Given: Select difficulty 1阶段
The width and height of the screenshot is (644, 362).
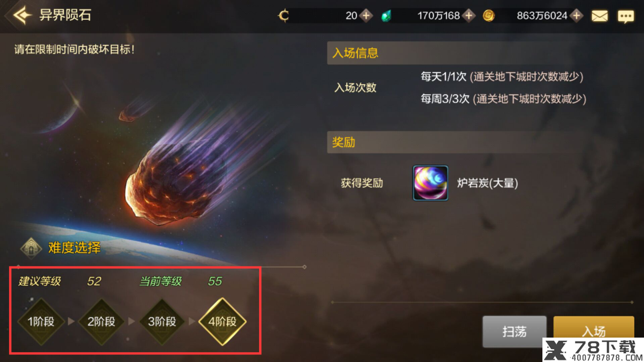Looking at the screenshot, I should [x=41, y=322].
